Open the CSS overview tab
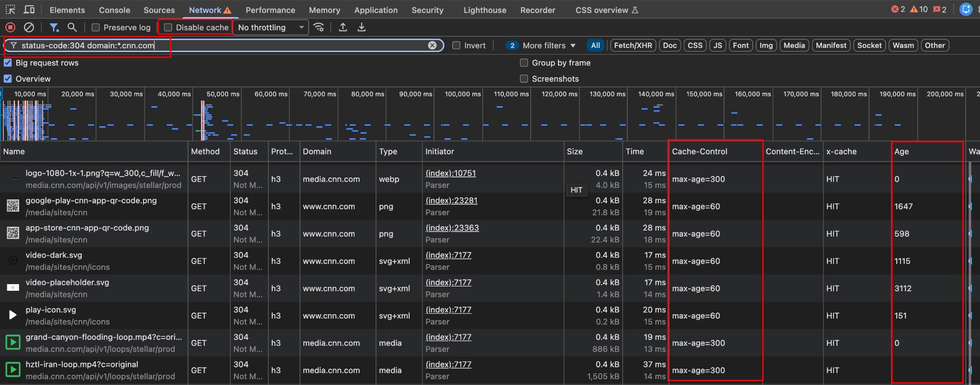 pos(607,10)
